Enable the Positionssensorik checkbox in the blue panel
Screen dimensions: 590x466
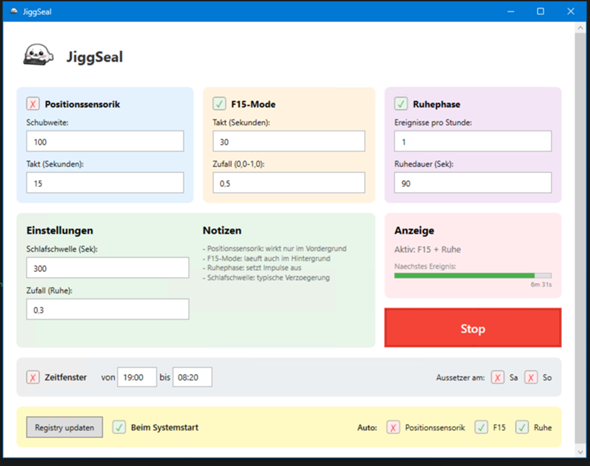click(33, 104)
